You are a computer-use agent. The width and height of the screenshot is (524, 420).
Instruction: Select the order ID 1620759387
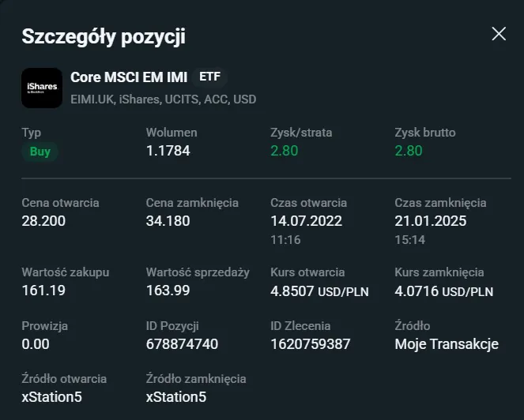[311, 344]
